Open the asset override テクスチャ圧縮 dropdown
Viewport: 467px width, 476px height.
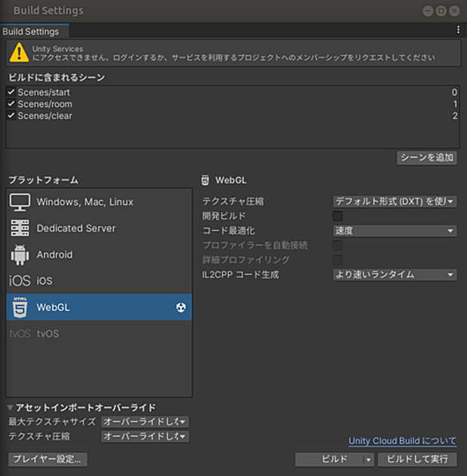[145, 436]
